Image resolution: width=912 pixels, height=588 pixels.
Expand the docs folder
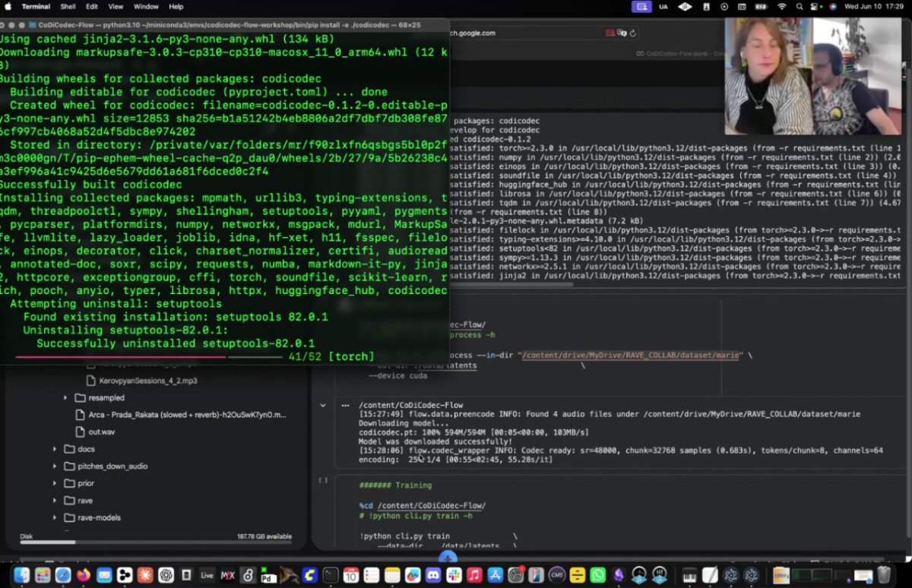click(x=55, y=449)
